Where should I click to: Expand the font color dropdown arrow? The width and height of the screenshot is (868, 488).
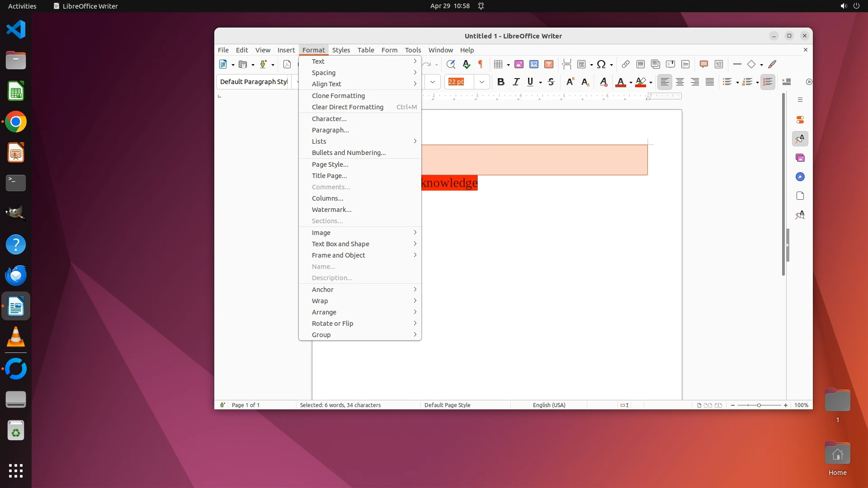[x=631, y=83]
